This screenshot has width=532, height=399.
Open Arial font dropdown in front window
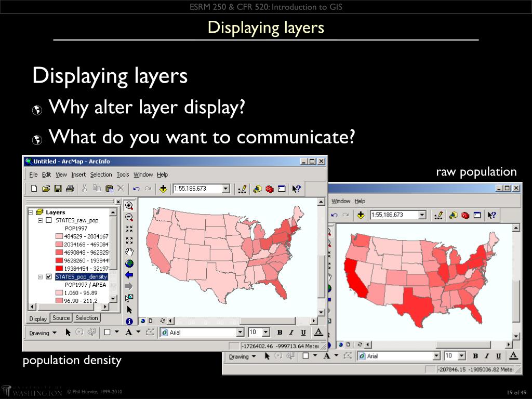[240, 332]
